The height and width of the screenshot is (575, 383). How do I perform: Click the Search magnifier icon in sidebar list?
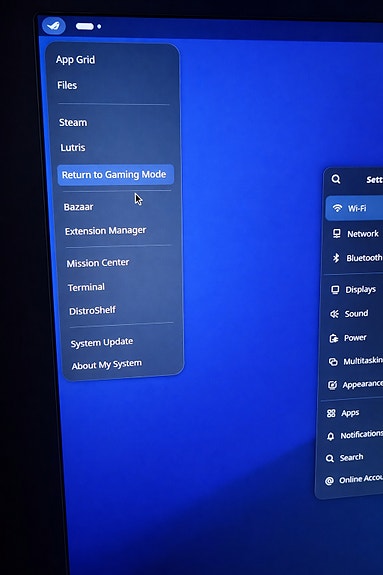coord(330,458)
